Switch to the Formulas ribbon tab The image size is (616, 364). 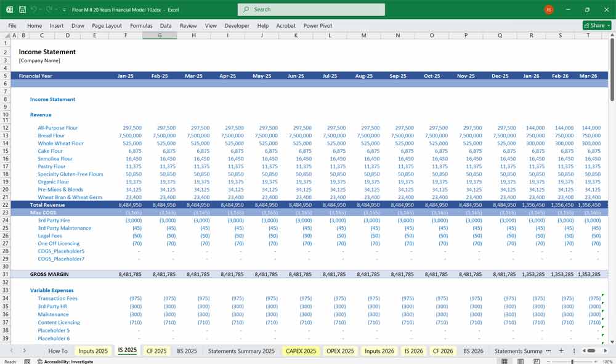point(141,25)
